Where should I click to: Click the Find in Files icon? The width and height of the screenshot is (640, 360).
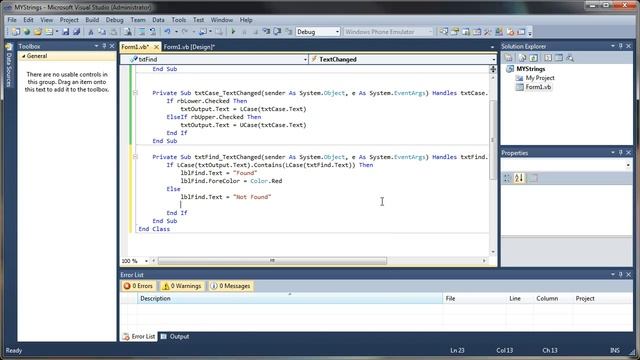click(128, 31)
